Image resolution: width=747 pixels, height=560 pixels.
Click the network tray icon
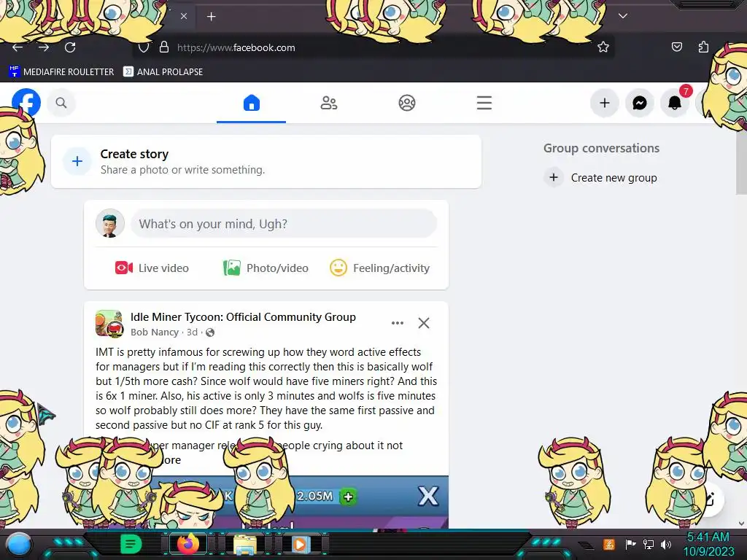(649, 544)
